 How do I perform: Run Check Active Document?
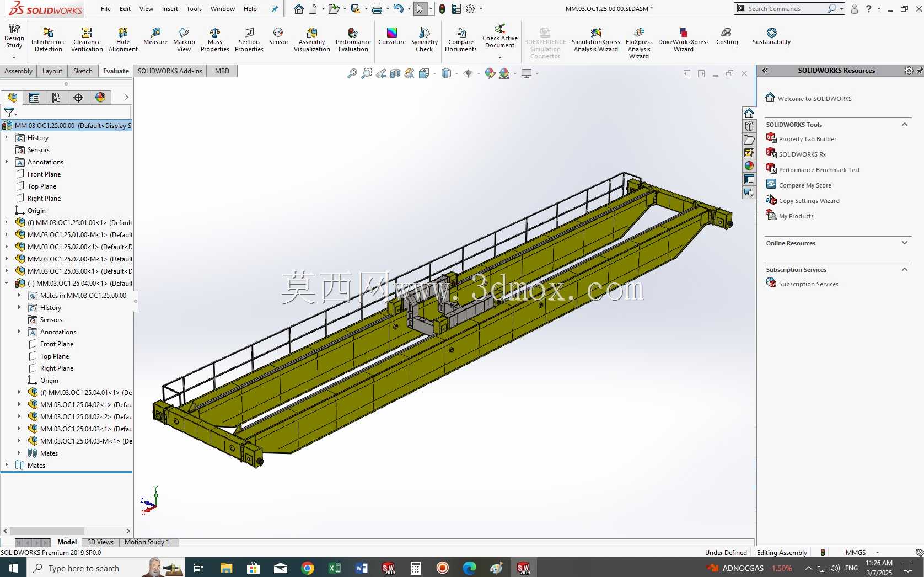point(500,38)
